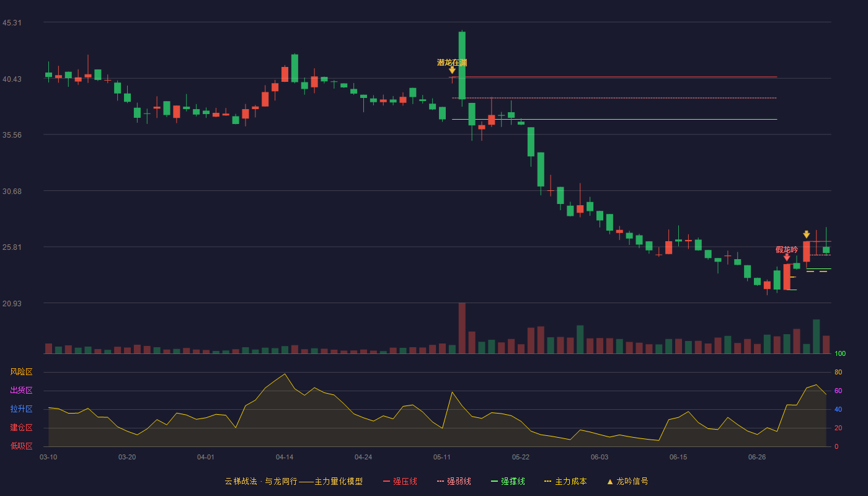Click the 80 indicator scale label

[838, 372]
